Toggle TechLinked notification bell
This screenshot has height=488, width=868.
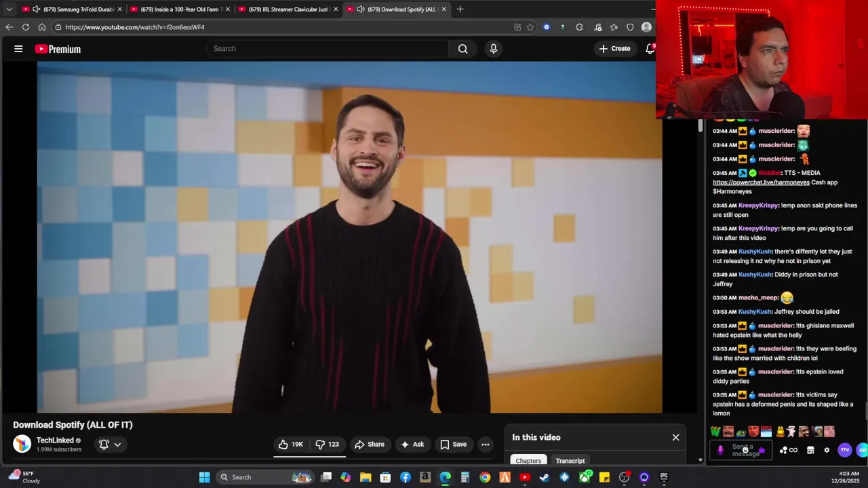click(104, 445)
